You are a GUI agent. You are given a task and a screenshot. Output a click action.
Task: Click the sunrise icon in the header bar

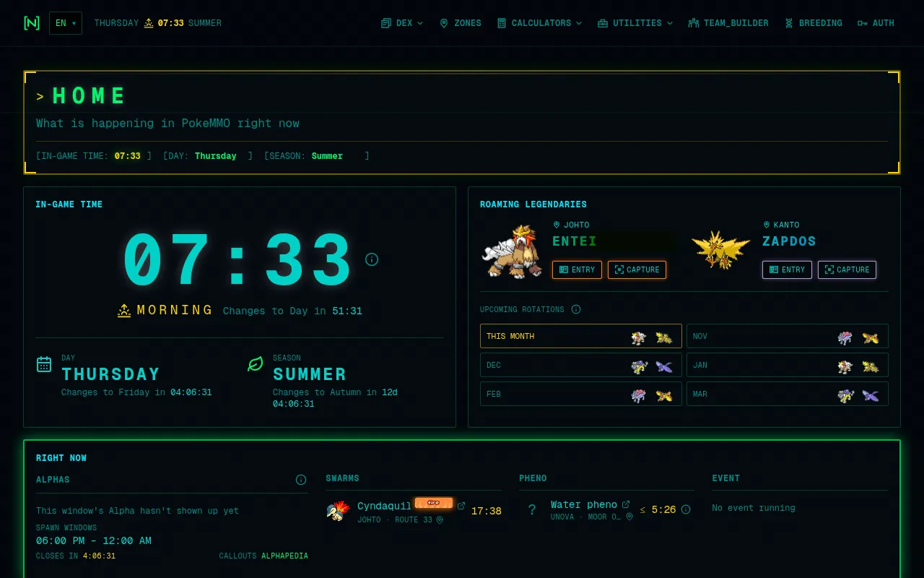click(x=149, y=23)
